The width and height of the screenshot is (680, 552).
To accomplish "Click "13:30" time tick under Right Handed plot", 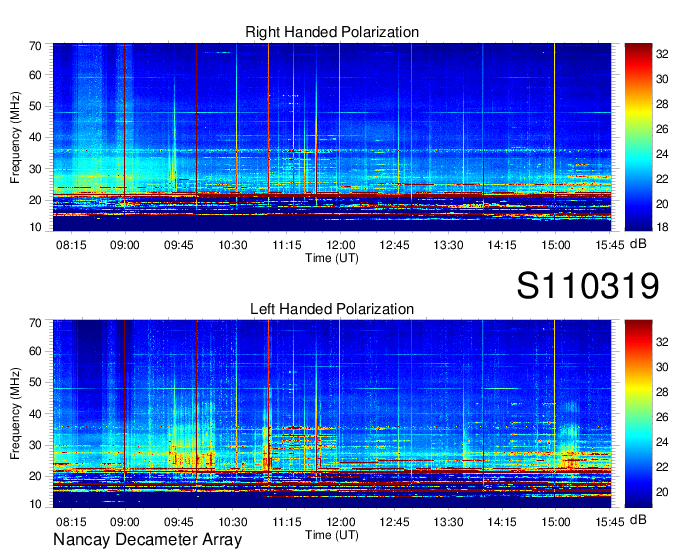I will click(x=448, y=245).
